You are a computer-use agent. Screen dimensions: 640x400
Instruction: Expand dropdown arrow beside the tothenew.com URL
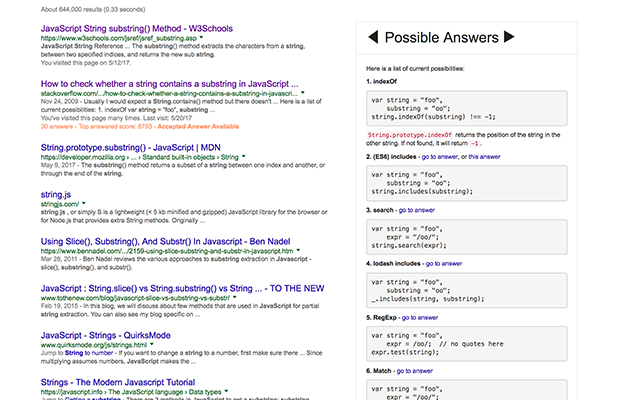click(234, 297)
